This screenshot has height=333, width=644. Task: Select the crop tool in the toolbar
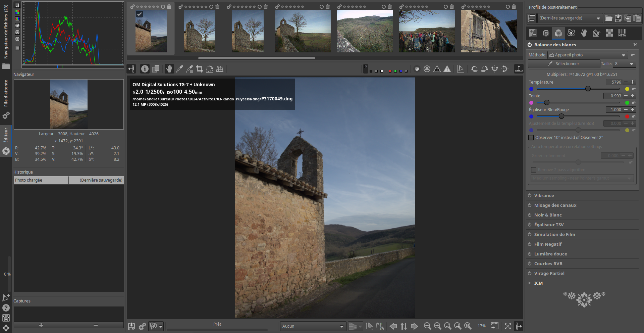200,69
